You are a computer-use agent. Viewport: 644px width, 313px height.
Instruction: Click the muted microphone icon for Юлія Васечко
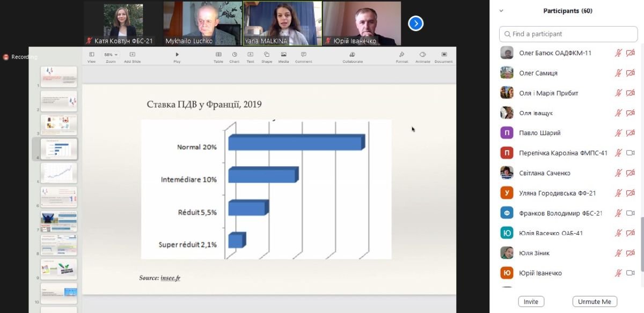tap(618, 233)
